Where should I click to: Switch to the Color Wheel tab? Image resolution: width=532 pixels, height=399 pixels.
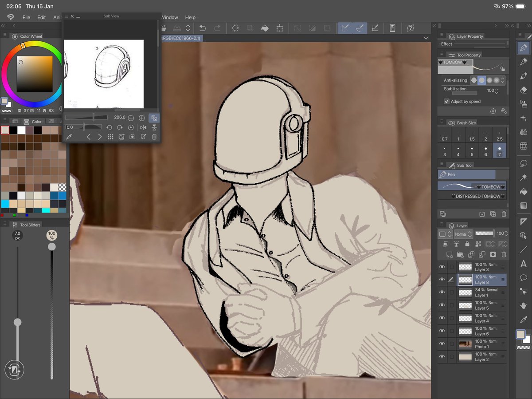tap(27, 36)
